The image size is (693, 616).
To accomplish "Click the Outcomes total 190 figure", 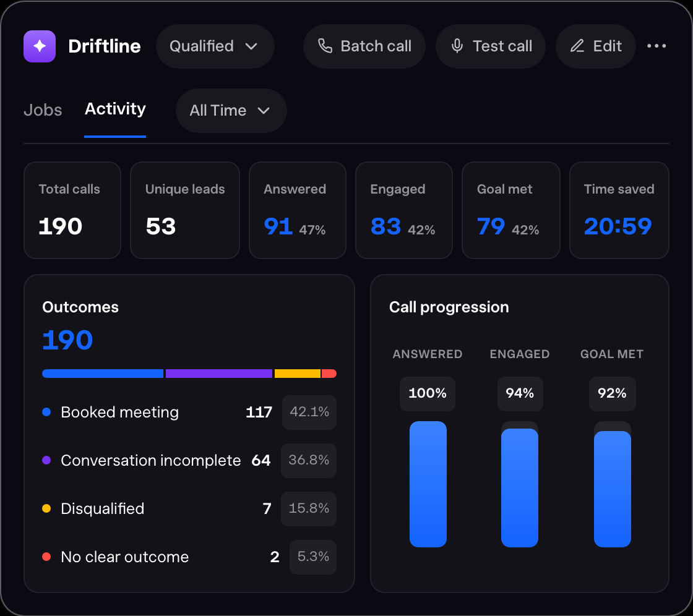I will click(67, 340).
